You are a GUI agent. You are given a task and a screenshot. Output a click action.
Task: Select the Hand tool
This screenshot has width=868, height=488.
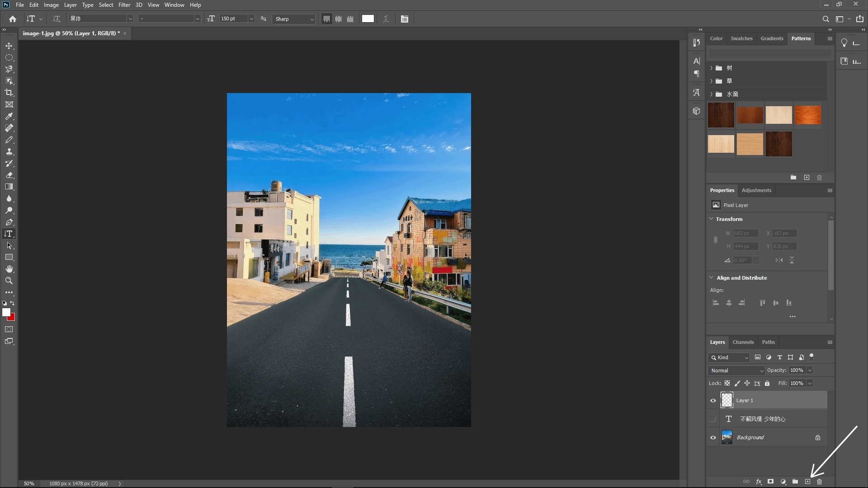click(9, 268)
